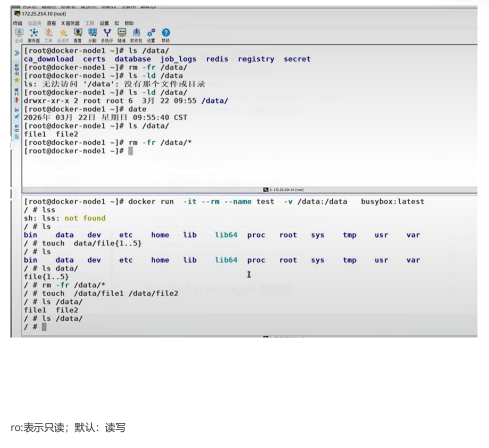Click the 软件包 (Packages) toolbar icon
489x448 pixels.
(136, 35)
